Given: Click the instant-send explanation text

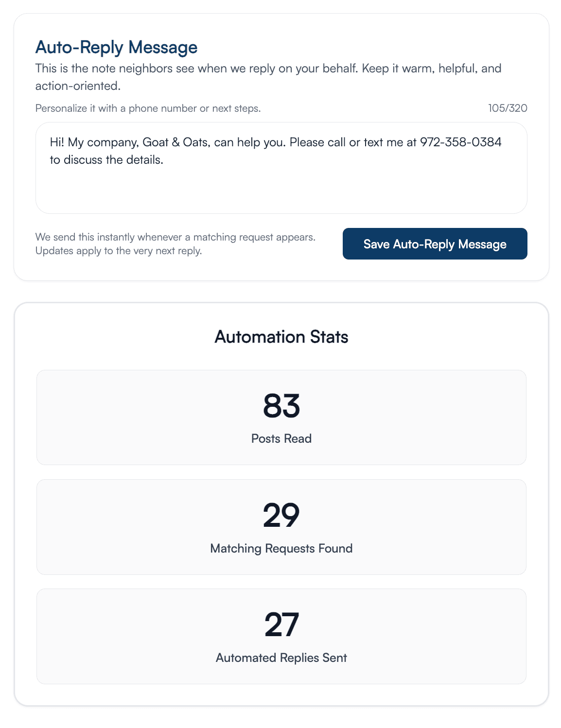Looking at the screenshot, I should 176,243.
